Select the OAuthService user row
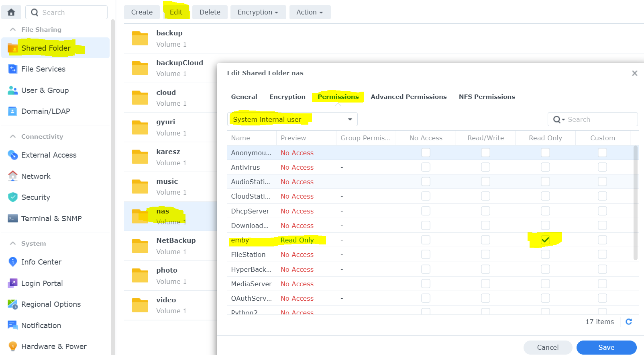644x355 pixels. pyautogui.click(x=430, y=298)
